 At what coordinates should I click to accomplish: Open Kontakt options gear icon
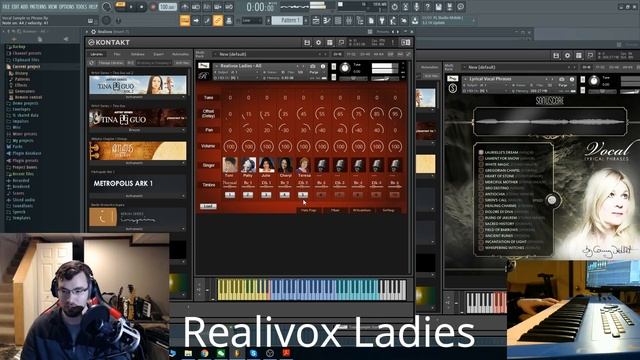318,42
